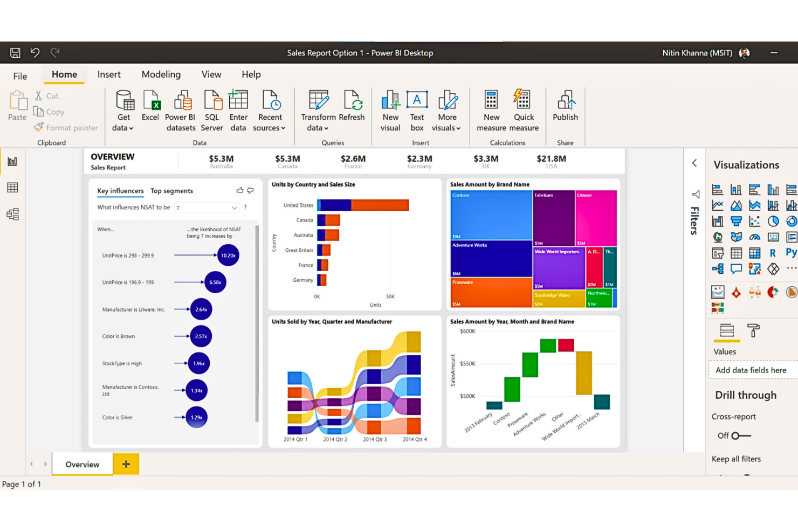The width and height of the screenshot is (798, 532).
Task: Open the File menu
Action: 20,76
